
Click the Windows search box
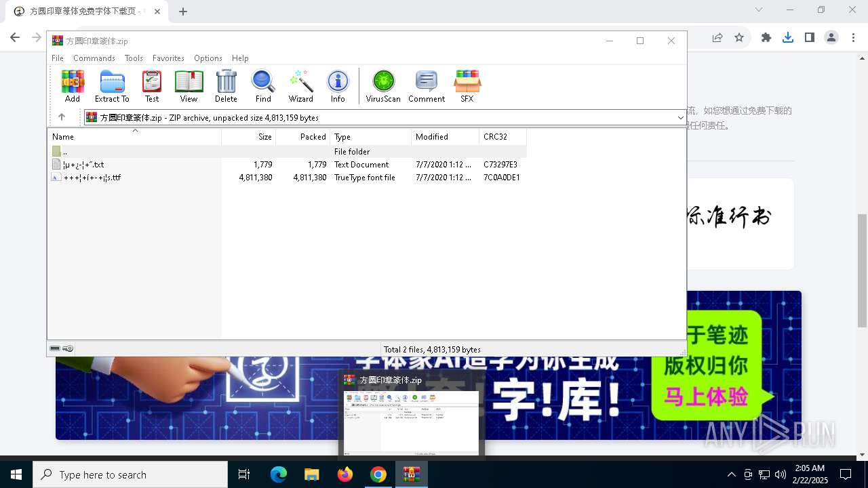[130, 474]
